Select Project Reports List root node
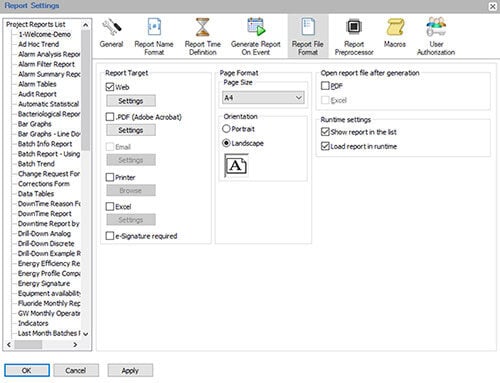This screenshot has height=383, width=500. pos(36,24)
